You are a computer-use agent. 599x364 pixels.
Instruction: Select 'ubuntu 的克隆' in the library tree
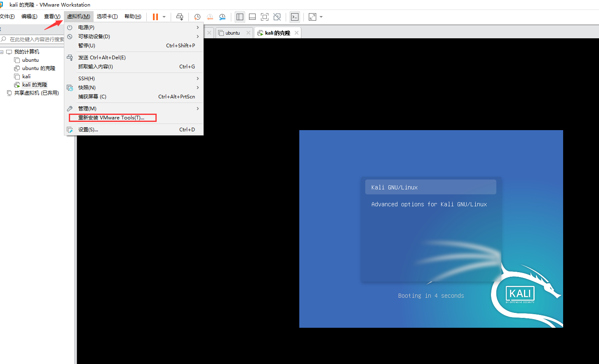tap(38, 68)
